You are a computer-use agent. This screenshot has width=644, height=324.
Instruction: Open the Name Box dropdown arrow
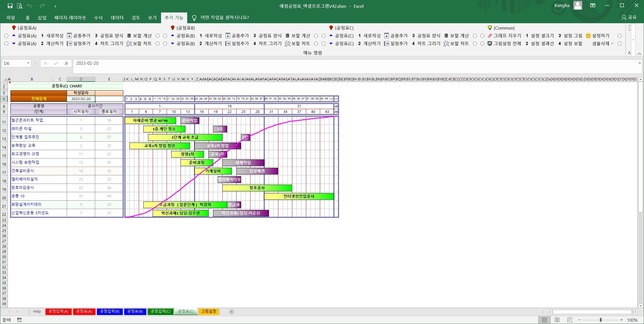(28, 63)
